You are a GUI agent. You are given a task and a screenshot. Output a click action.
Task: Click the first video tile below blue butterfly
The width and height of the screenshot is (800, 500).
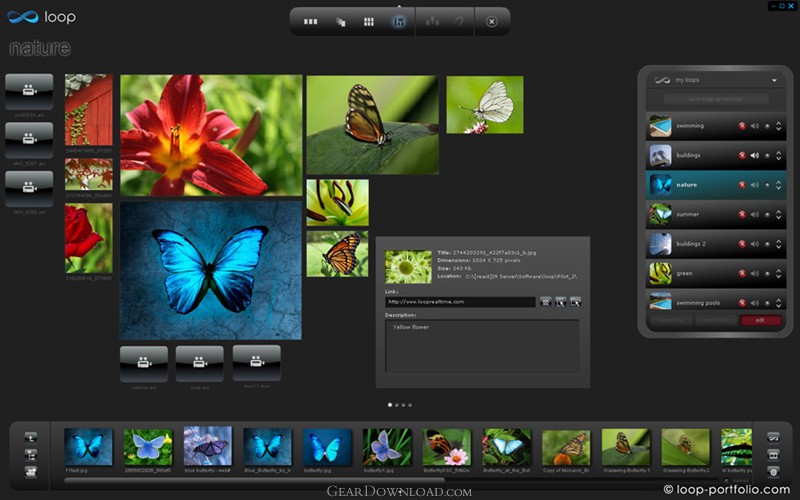coord(143,362)
